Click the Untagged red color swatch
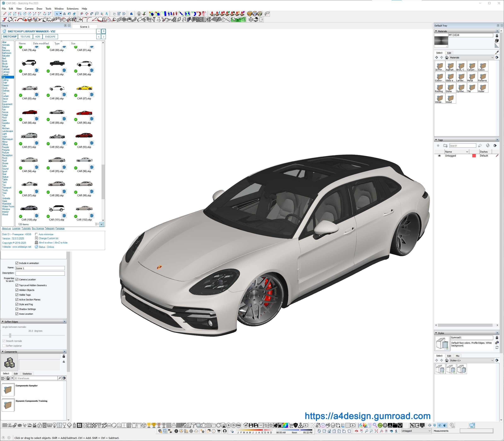Screen dimensions: 504x441 474,156
